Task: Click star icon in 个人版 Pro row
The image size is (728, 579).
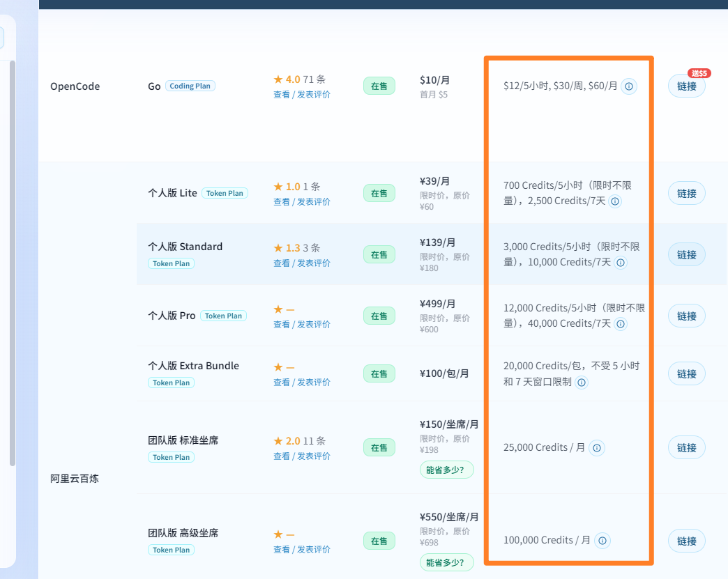Action: 278,309
